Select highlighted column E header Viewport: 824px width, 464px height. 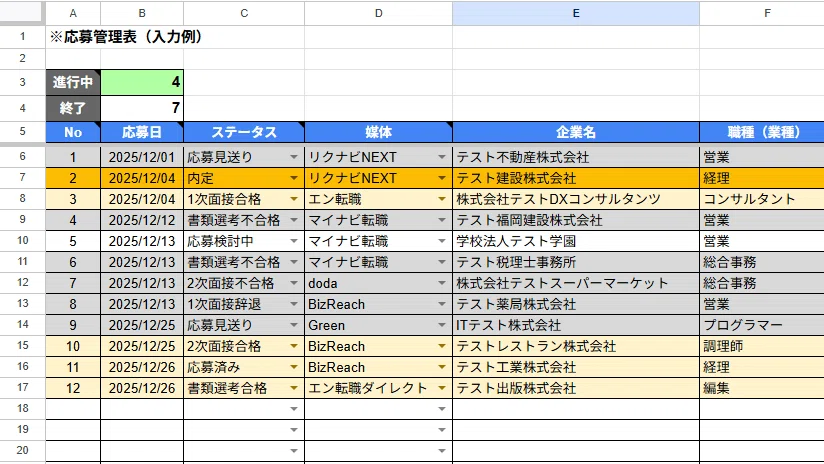tap(576, 13)
